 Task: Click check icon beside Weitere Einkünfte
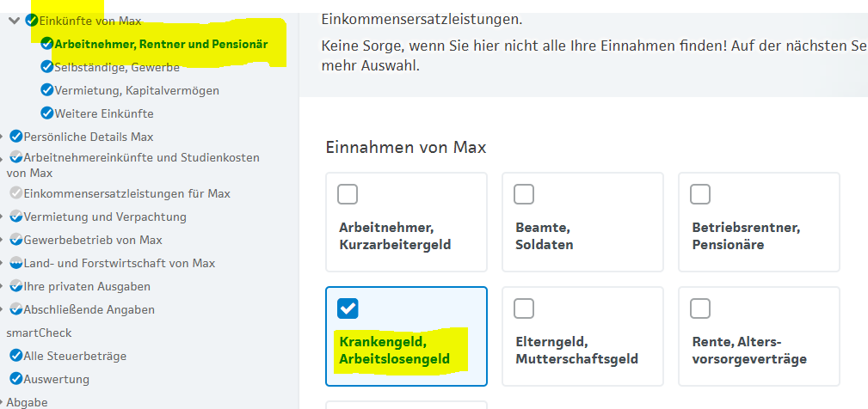click(46, 113)
